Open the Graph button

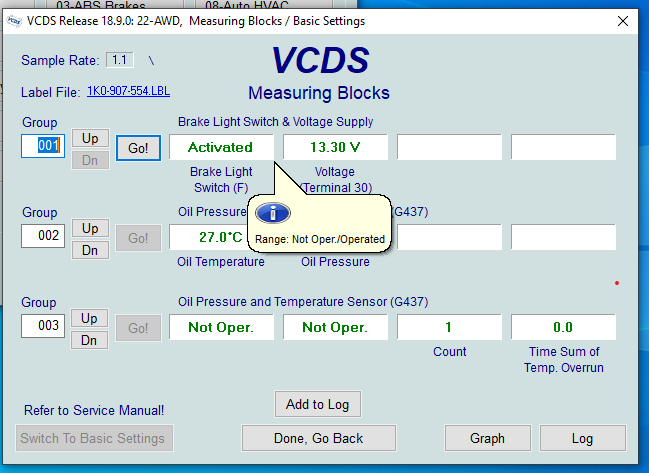[488, 438]
